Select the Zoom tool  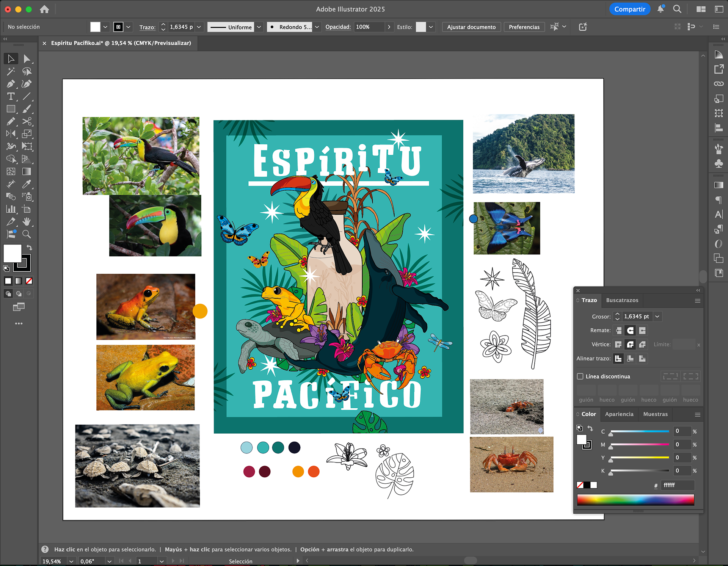coord(27,234)
